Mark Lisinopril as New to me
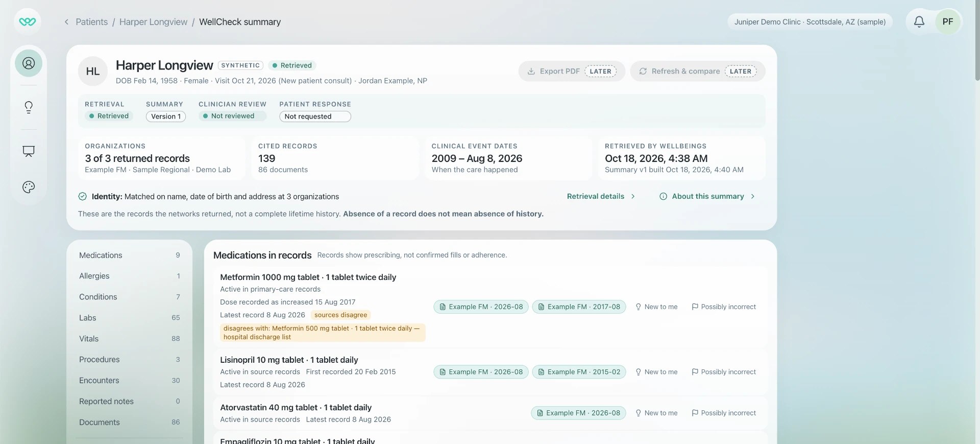This screenshot has width=980, height=444. click(x=656, y=372)
